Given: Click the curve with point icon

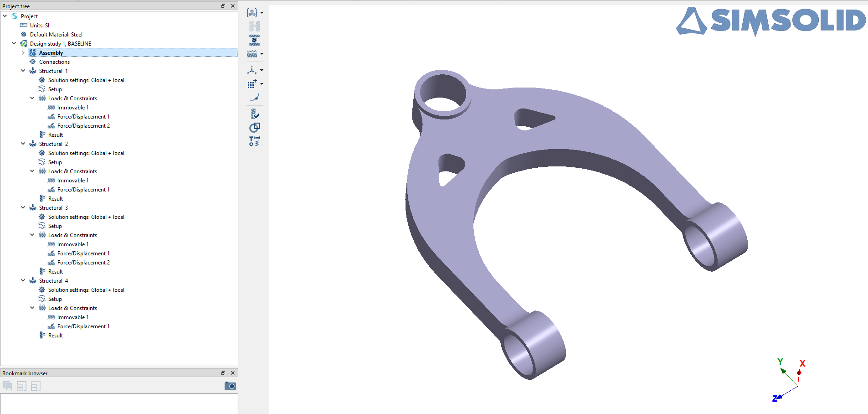Looking at the screenshot, I should click(x=254, y=98).
